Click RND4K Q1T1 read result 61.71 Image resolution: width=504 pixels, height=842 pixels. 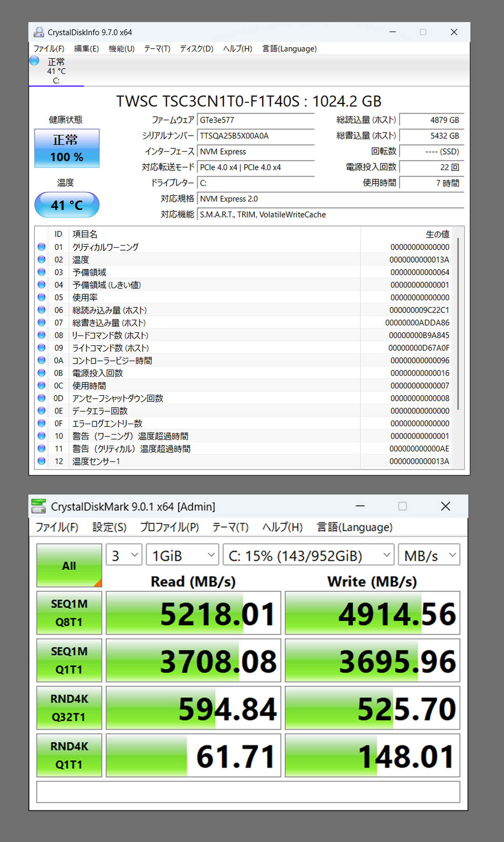[193, 755]
